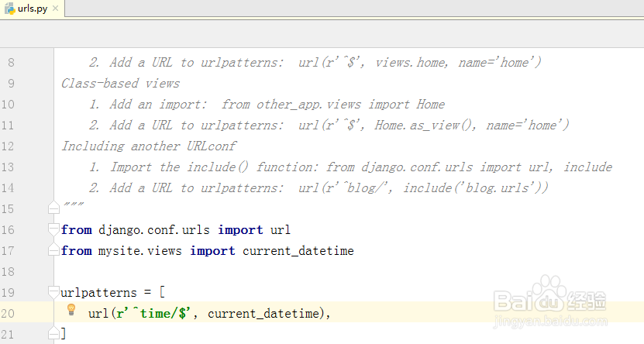
Task: Click the url function call on line 20
Action: click(x=97, y=314)
